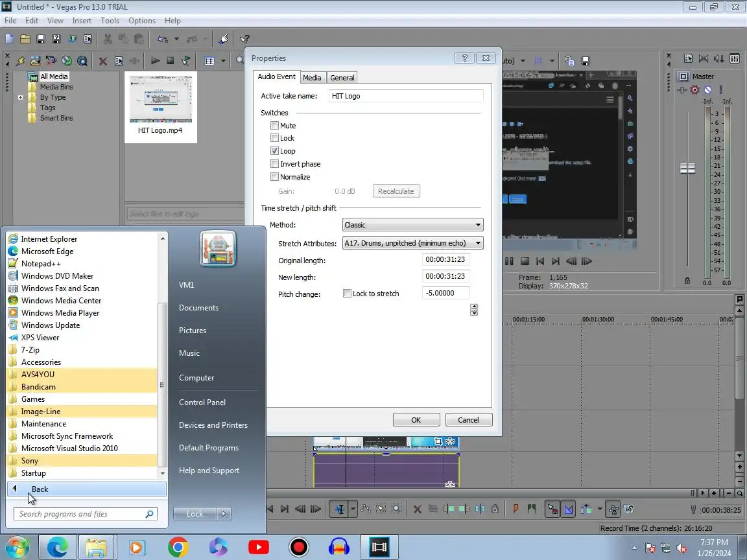Image resolution: width=747 pixels, height=560 pixels.
Task: Select the Zoom Edit tool
Action: click(396, 509)
